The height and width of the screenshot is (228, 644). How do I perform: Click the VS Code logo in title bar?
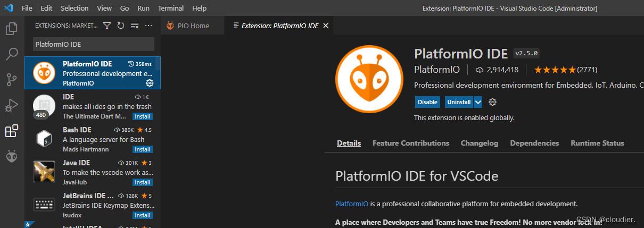[x=9, y=8]
